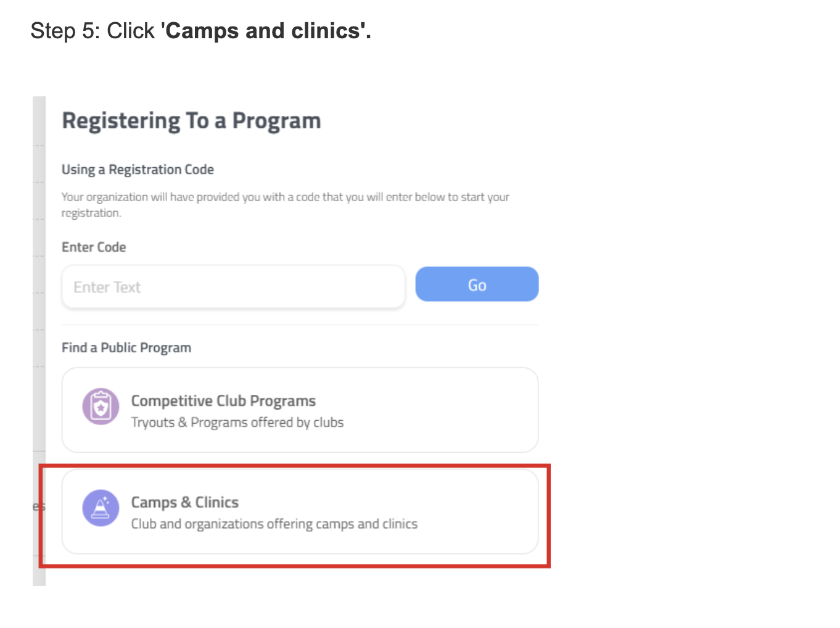
Task: Click the registration code explanation paragraph
Action: click(x=285, y=197)
